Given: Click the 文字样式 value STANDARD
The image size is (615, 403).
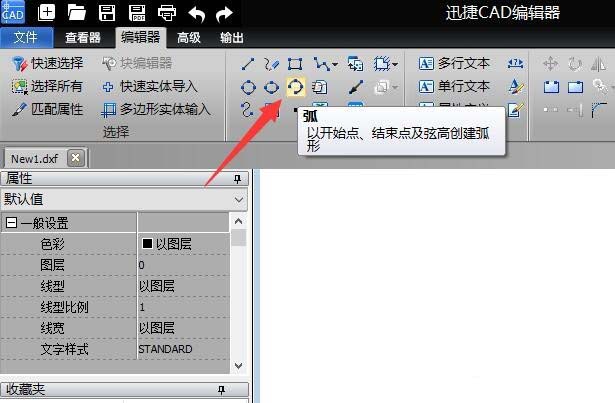Looking at the screenshot, I should point(165,349).
